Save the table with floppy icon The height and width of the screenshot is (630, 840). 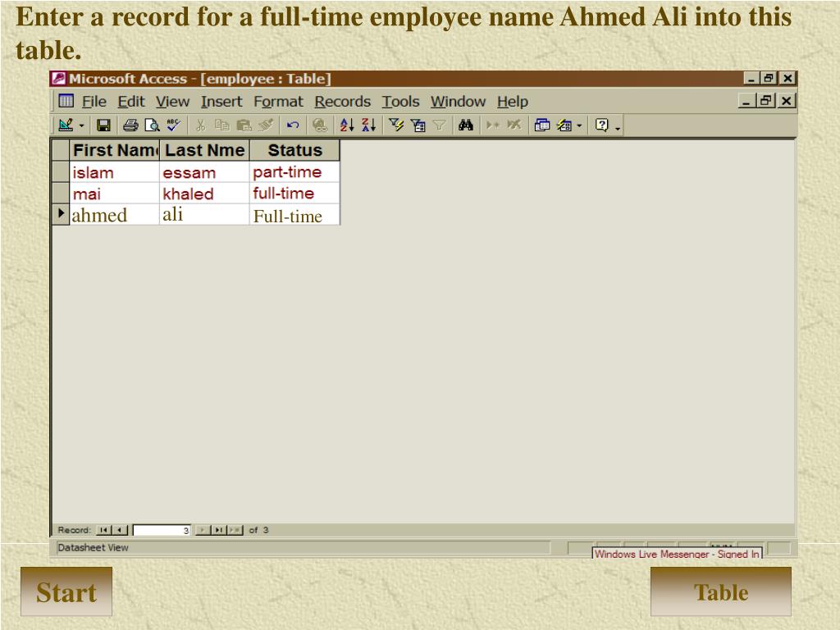click(103, 126)
